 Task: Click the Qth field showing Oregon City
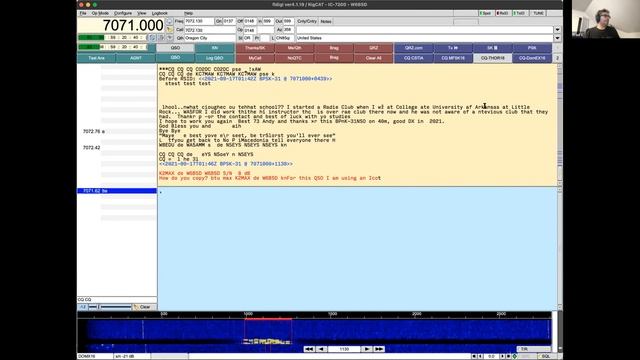(x=210, y=38)
